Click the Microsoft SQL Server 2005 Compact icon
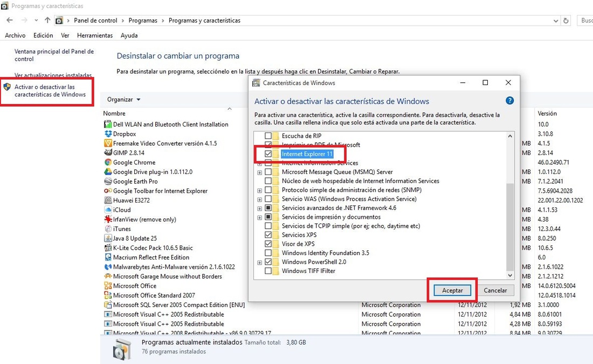The image size is (593, 364). coord(108,305)
